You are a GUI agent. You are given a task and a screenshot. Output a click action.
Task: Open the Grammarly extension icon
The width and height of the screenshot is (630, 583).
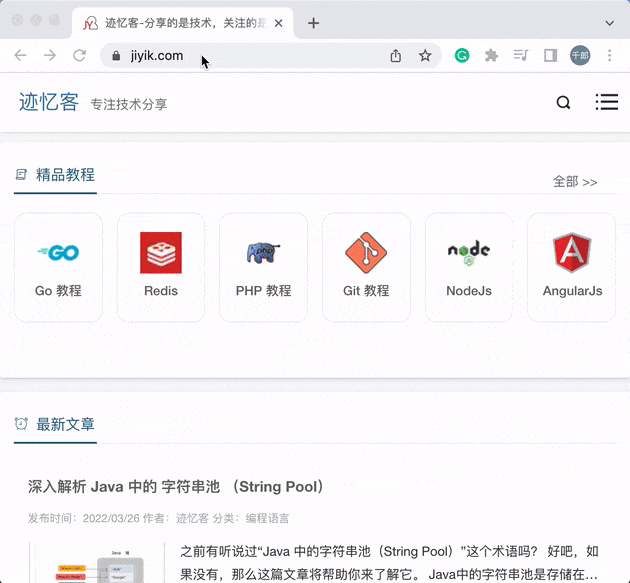pos(462,55)
